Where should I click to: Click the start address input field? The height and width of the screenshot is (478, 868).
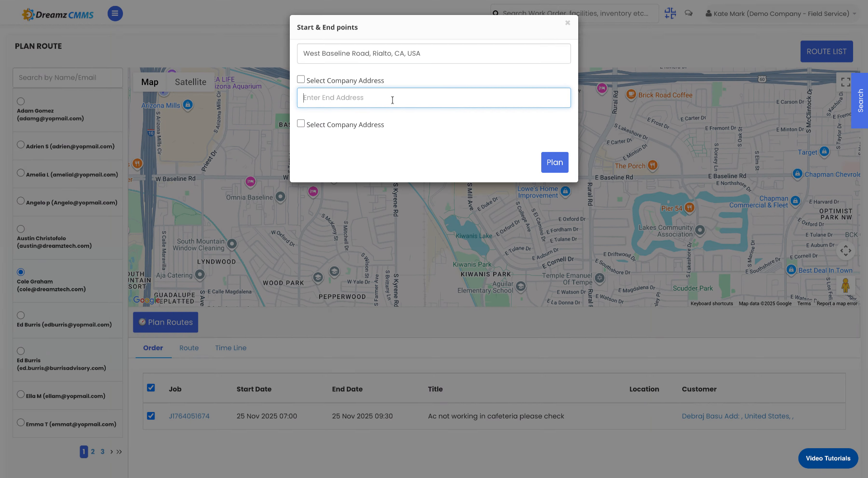tap(434, 53)
